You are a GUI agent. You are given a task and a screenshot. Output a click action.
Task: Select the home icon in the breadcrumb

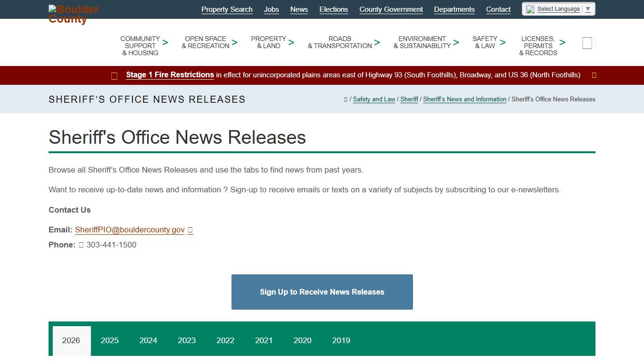point(346,99)
